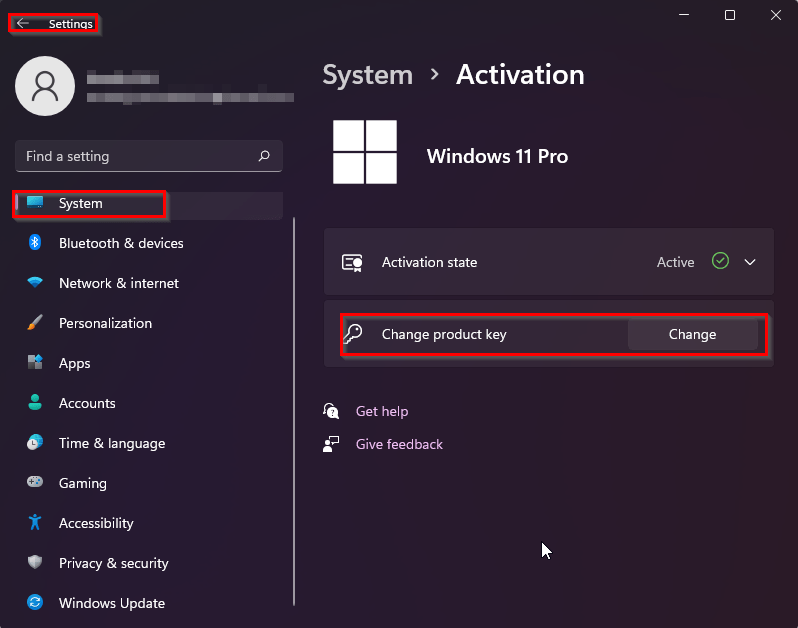Click the Accessibility figure icon

35,522
